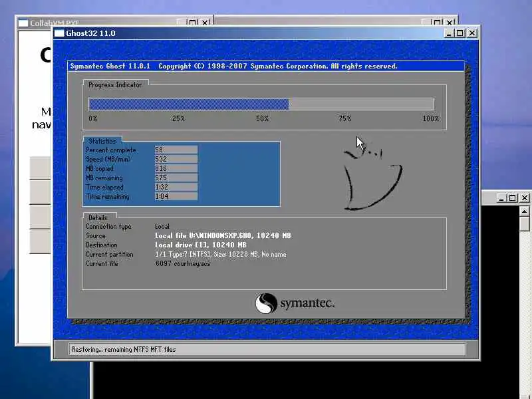Image resolution: width=532 pixels, height=399 pixels.
Task: Close the second background window behind Ghost32
Action: [x=450, y=23]
